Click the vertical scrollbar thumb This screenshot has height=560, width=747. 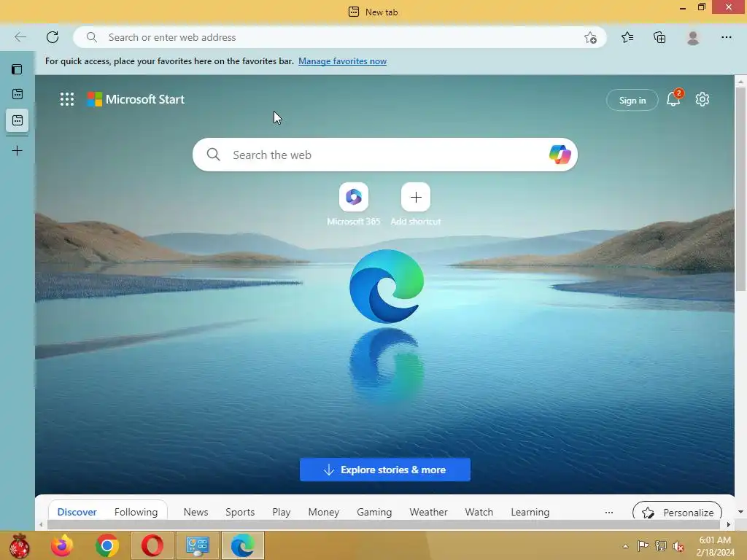(x=740, y=189)
